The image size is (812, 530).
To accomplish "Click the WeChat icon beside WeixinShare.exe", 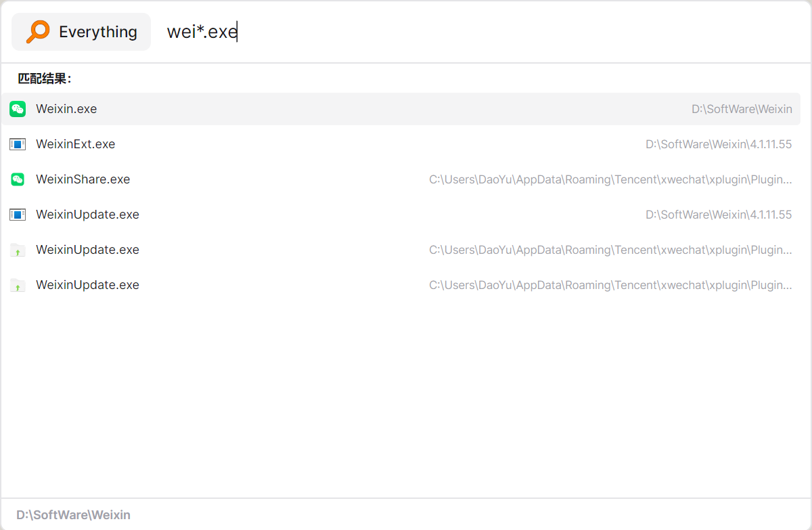I will [x=18, y=179].
